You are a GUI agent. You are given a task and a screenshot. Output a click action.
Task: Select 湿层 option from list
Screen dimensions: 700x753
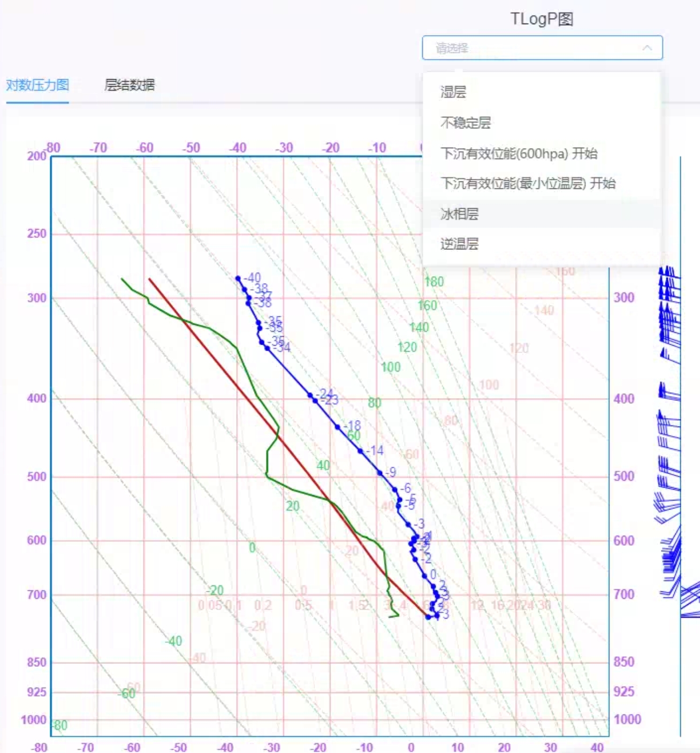click(x=542, y=92)
